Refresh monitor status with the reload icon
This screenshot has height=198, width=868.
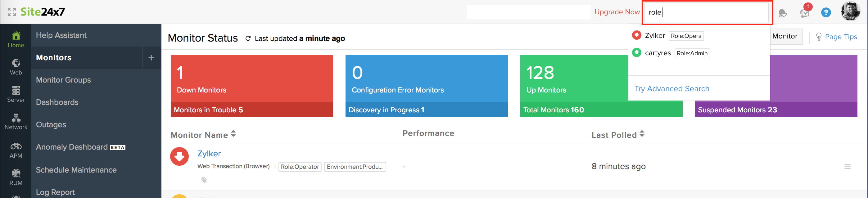(248, 38)
